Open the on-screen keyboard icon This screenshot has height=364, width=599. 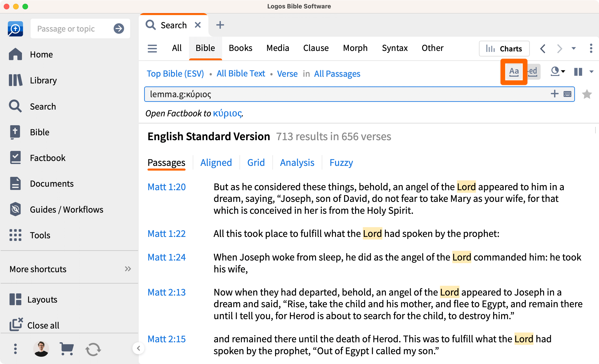pos(567,94)
